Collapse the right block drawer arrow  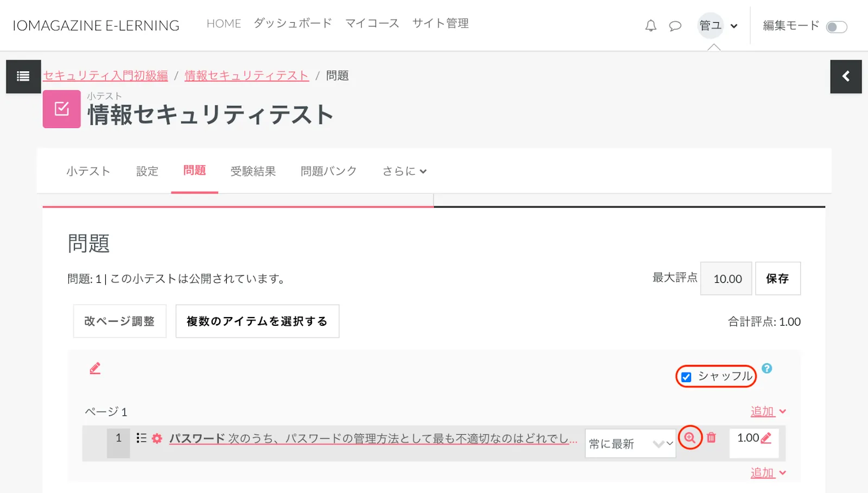coord(846,77)
